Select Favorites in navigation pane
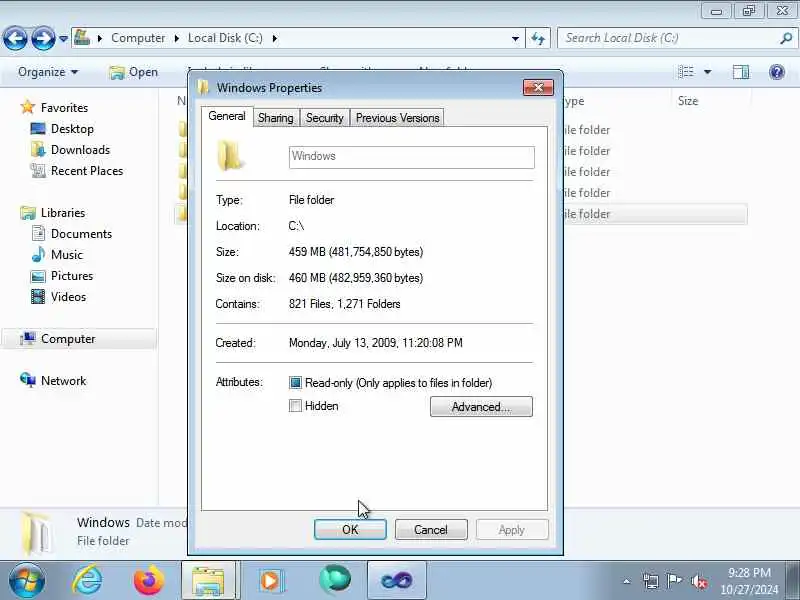 (64, 108)
